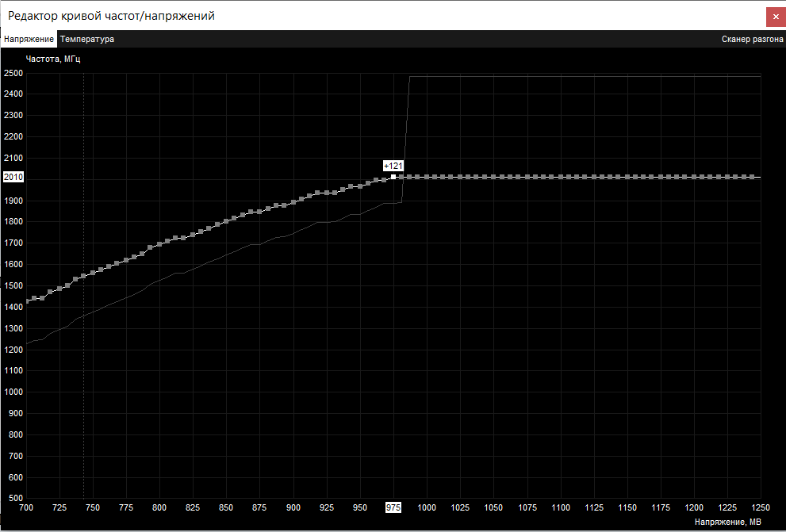Click the 500 frequency axis label

16,498
